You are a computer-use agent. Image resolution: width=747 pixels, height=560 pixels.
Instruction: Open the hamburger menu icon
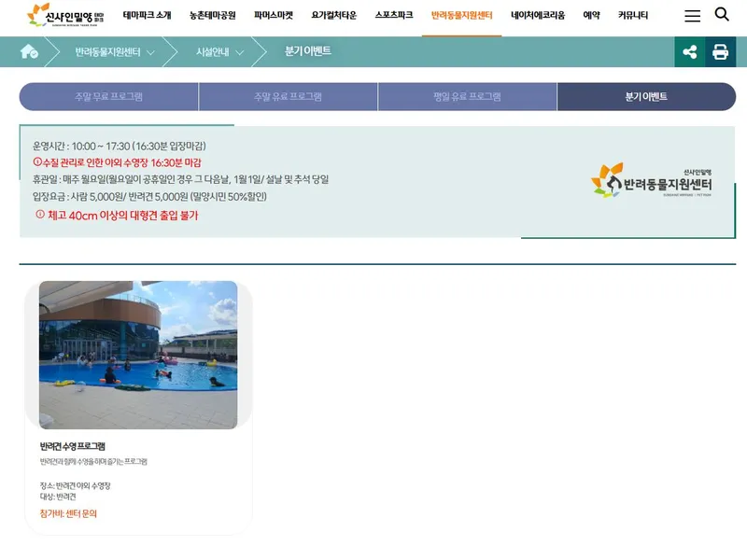tap(692, 16)
